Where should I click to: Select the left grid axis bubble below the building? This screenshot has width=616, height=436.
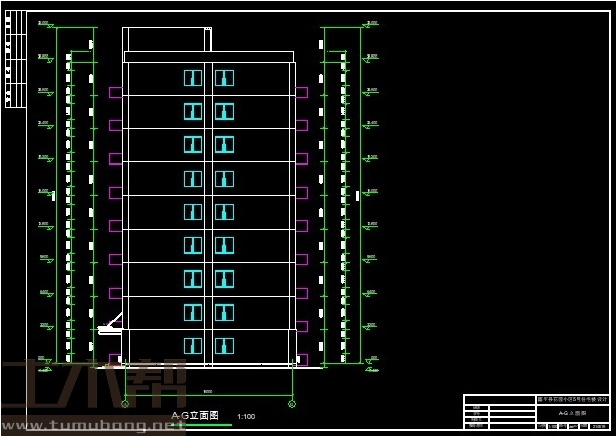pos(125,404)
